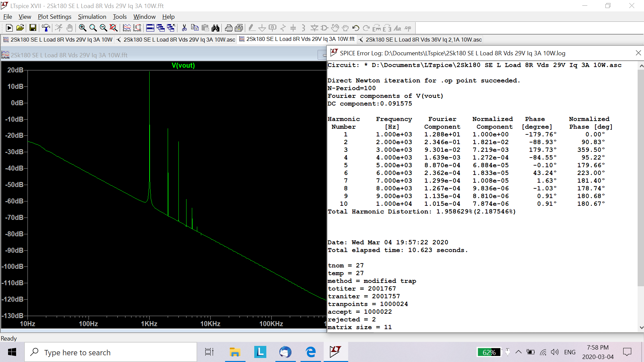Open the Help menu

pyautogui.click(x=168, y=17)
